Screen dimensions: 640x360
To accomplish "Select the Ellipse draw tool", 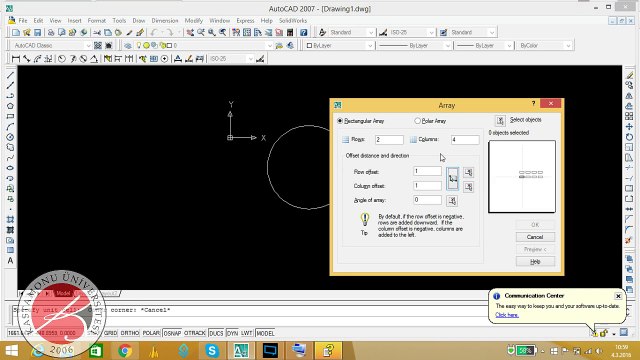I will tap(10, 168).
